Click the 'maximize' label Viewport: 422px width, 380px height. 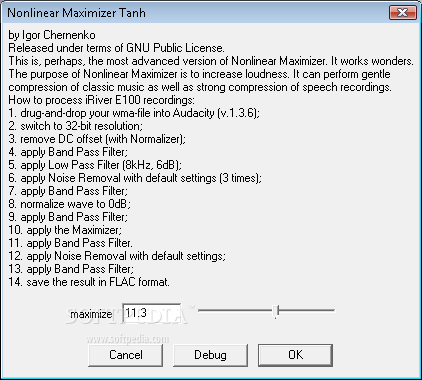[x=91, y=314]
